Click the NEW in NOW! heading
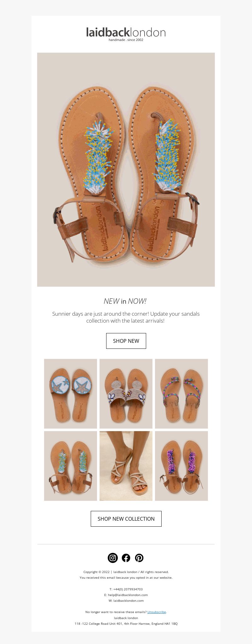Viewport: 252px width, 644px height. click(x=125, y=301)
